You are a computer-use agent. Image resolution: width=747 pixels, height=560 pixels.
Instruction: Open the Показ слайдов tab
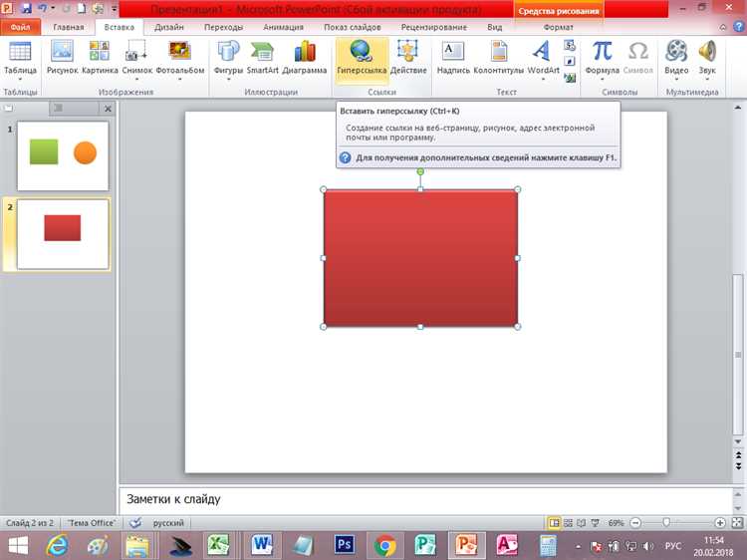pyautogui.click(x=353, y=27)
